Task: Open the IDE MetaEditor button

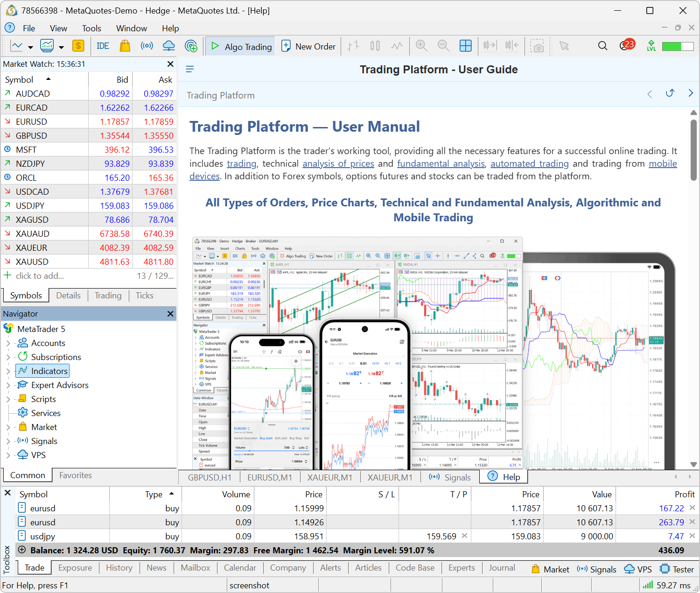Action: coord(103,46)
